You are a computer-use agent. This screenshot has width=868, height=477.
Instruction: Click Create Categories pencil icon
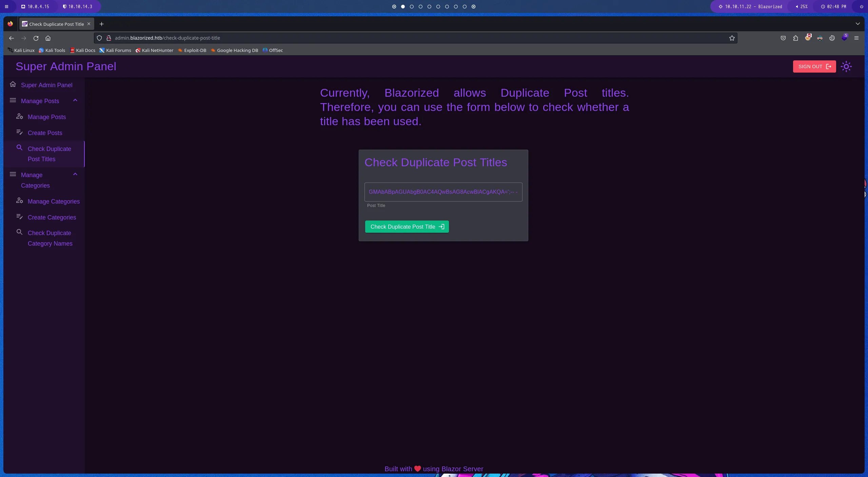tap(20, 217)
